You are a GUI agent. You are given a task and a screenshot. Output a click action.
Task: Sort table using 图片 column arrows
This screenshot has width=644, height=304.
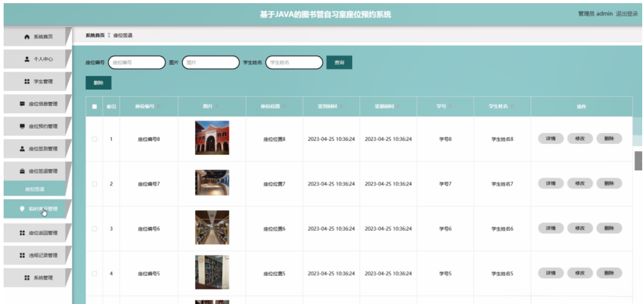tap(217, 107)
